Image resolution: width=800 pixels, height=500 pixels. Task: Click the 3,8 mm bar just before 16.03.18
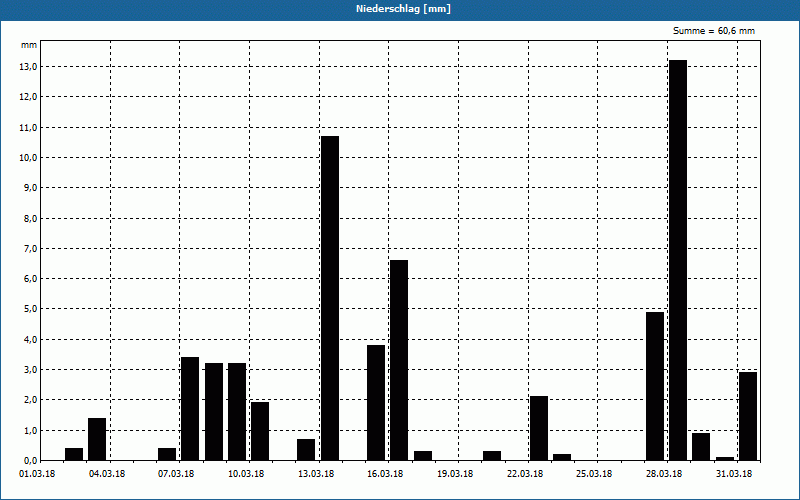[376, 403]
